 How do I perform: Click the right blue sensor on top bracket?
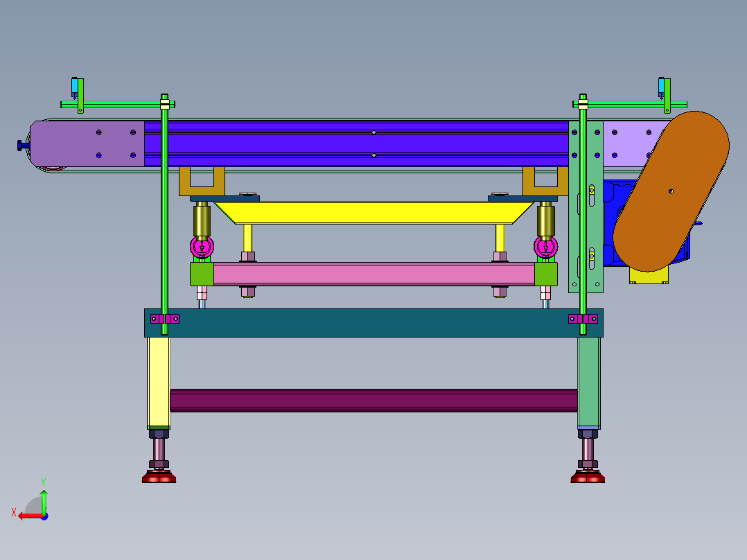(x=662, y=87)
